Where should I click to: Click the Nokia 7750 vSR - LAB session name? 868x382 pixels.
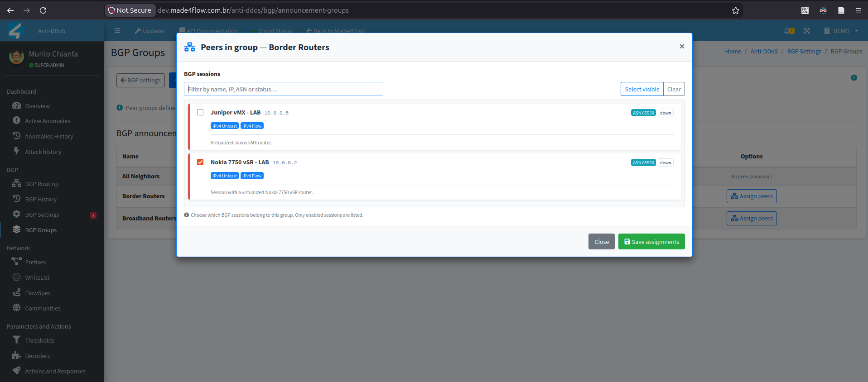click(x=240, y=162)
